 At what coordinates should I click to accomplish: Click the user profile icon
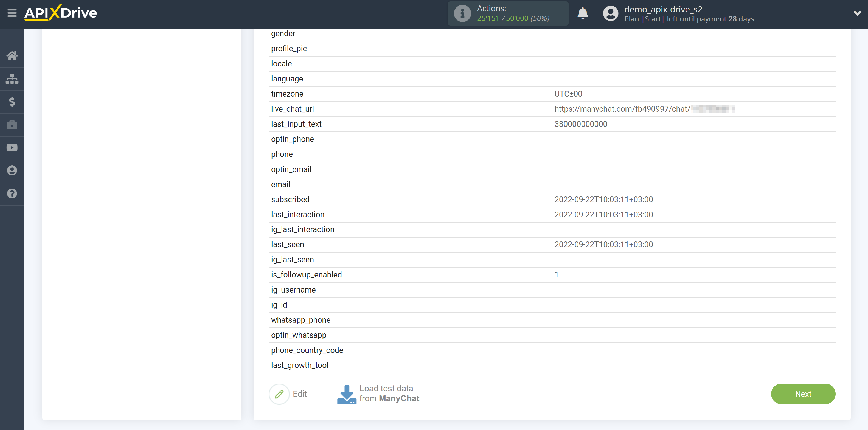[x=609, y=14]
